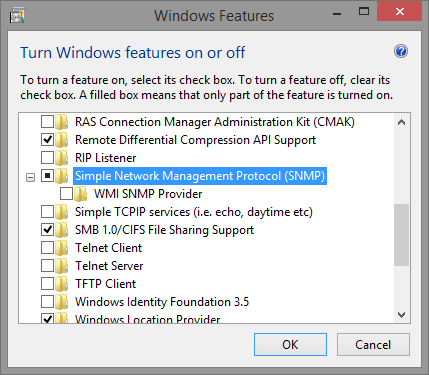Image resolution: width=429 pixels, height=375 pixels.
Task: Select Simple TCPIP services entry
Action: coord(194,212)
